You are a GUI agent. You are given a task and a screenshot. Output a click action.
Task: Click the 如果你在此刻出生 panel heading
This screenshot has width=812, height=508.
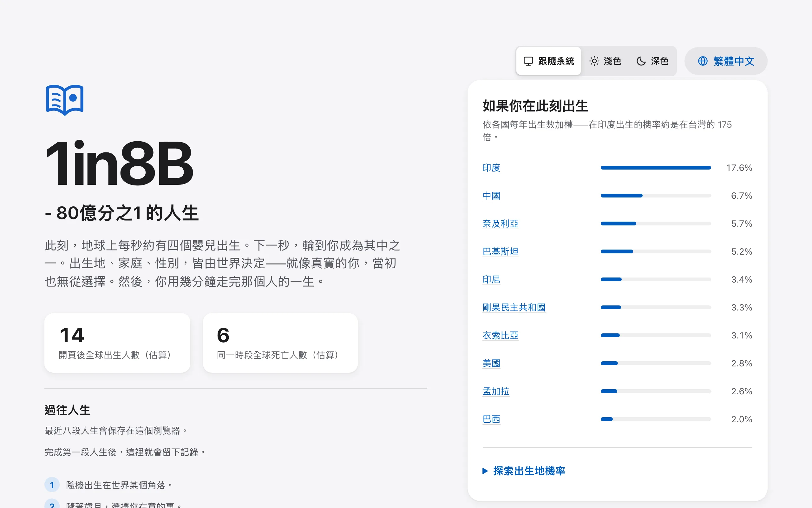click(535, 106)
